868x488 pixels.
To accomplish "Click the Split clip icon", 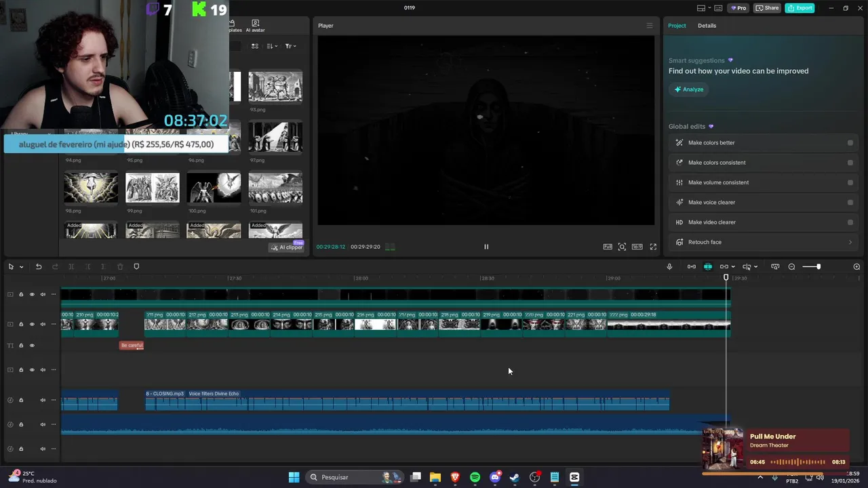I will point(71,266).
